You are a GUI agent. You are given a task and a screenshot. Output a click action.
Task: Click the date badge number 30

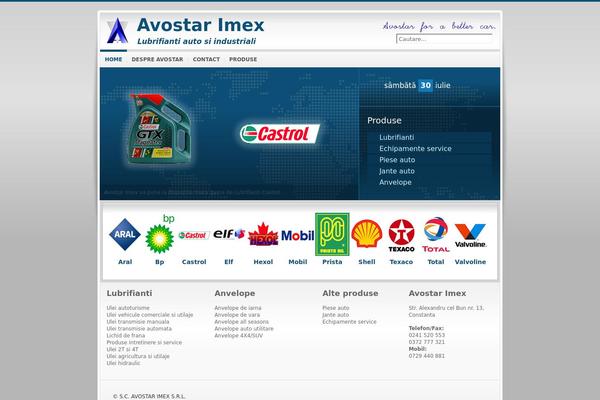[426, 85]
